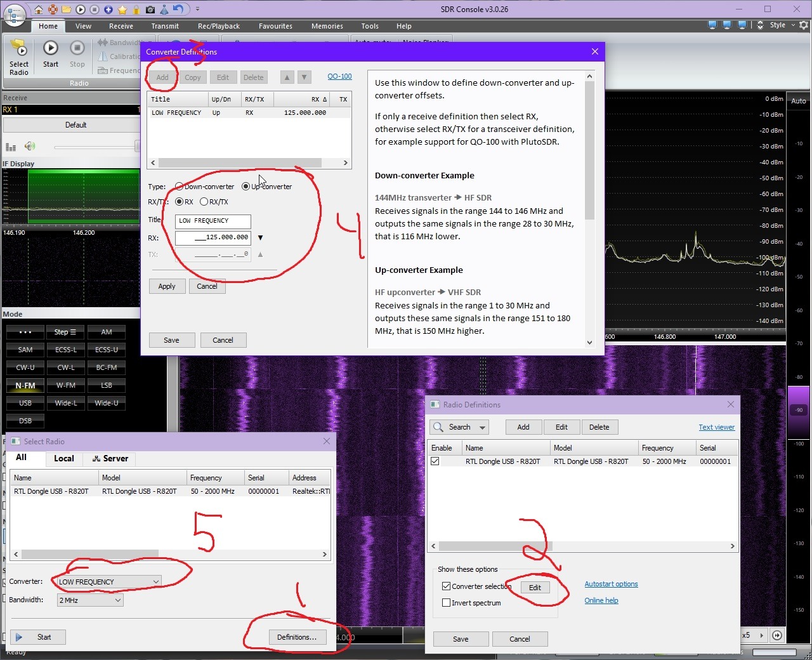Click the camera capture icon in quick access toolbar
Image resolution: width=812 pixels, height=660 pixels.
(149, 10)
